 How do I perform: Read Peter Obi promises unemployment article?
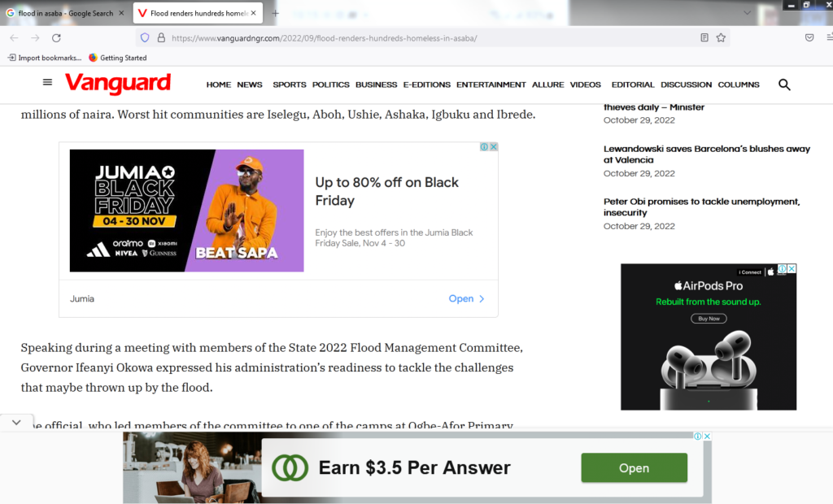[702, 206]
